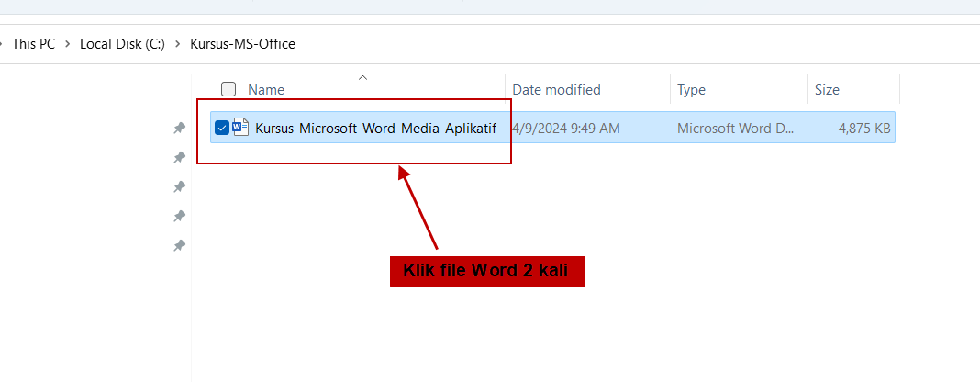Select the Kursus-Microsoft-Word-Media-Aplikatif file name

click(x=375, y=129)
